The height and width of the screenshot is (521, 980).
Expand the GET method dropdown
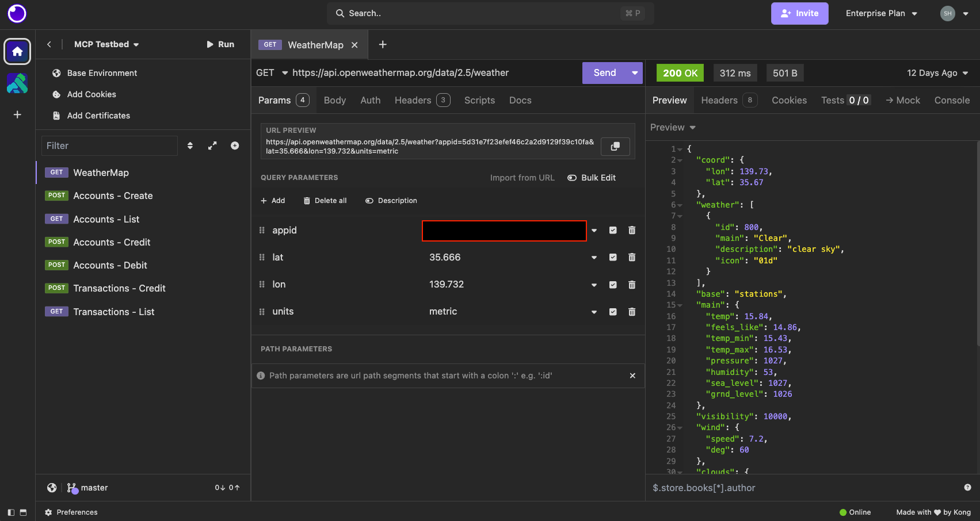(x=272, y=73)
